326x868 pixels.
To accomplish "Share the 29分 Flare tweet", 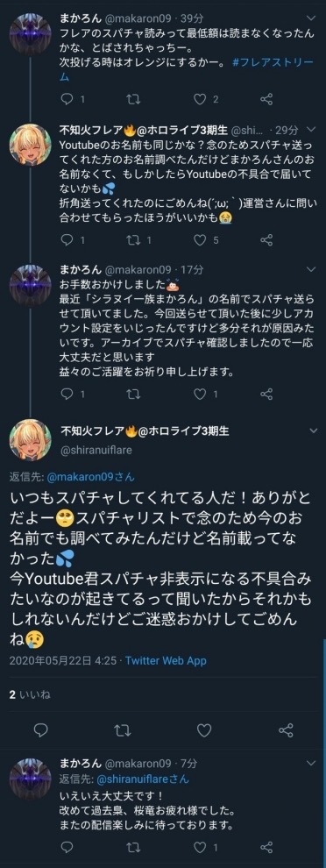I will tap(266, 240).
